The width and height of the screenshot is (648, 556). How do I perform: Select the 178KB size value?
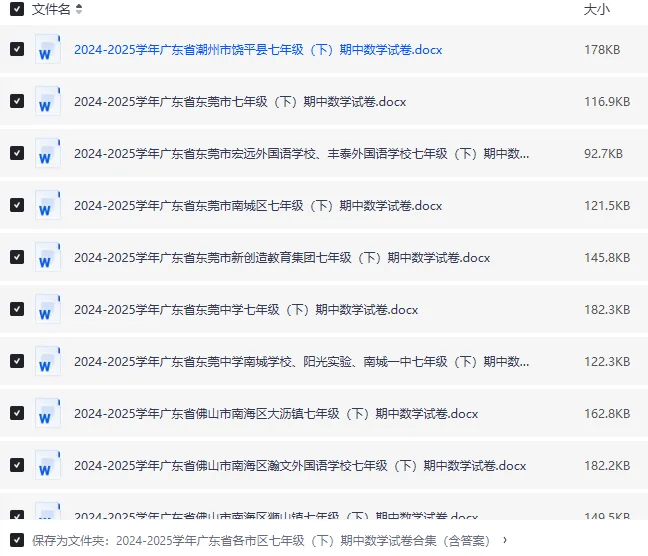(602, 50)
